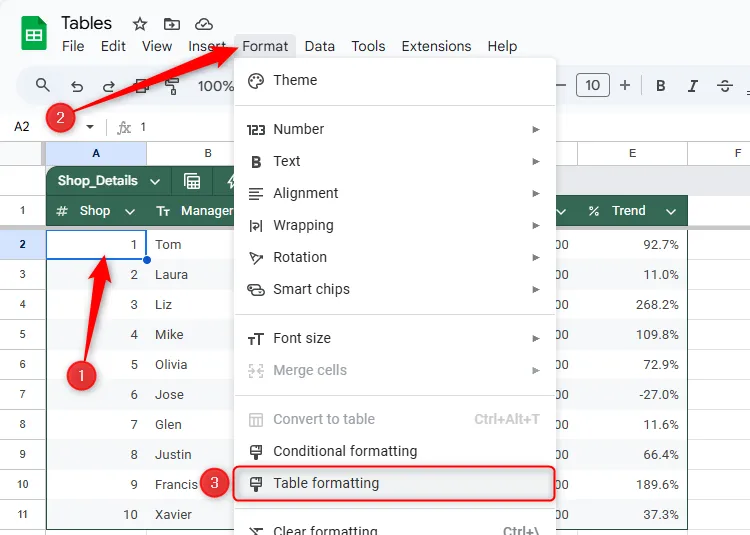Screen dimensions: 750x535
Task: Open the Shop column dropdown
Action: (129, 211)
